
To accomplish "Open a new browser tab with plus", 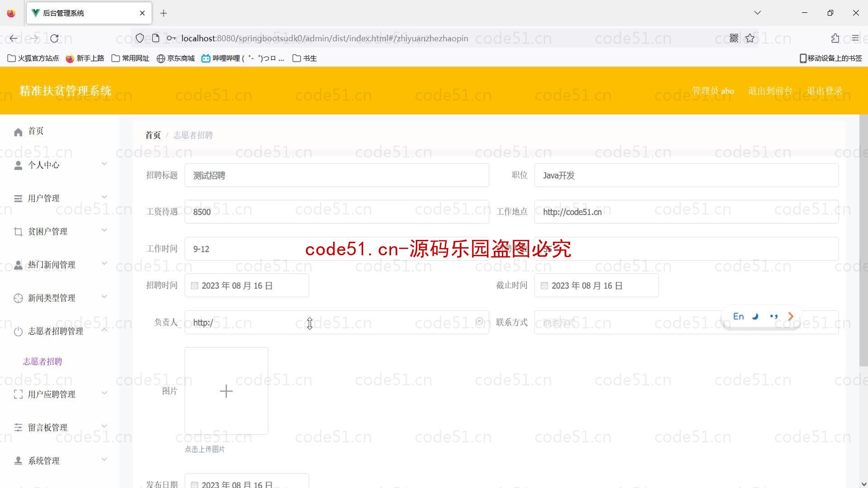I will pos(164,13).
